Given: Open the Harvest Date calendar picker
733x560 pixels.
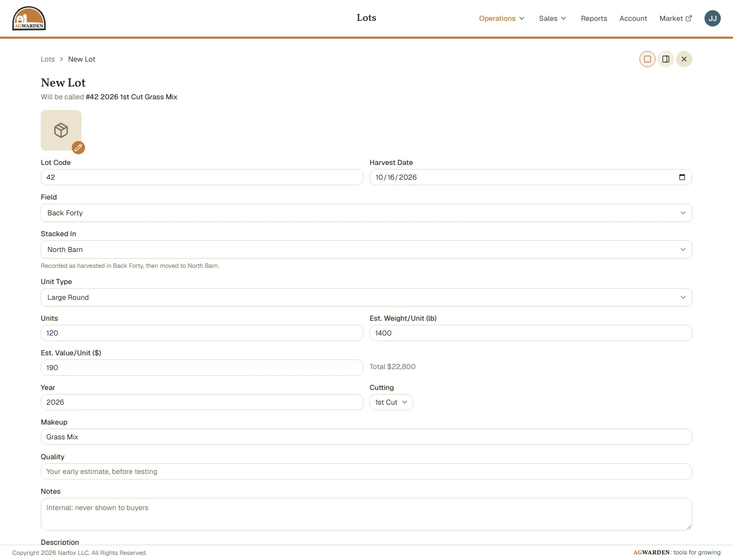Looking at the screenshot, I should point(682,177).
